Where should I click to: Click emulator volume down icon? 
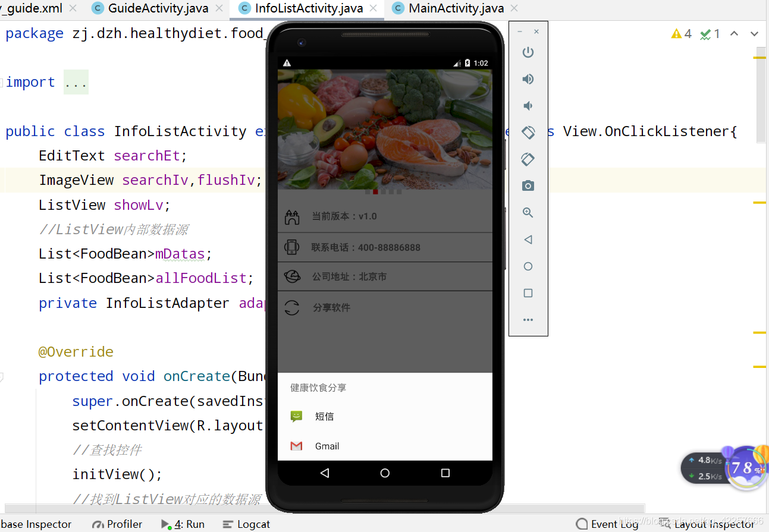coord(528,106)
